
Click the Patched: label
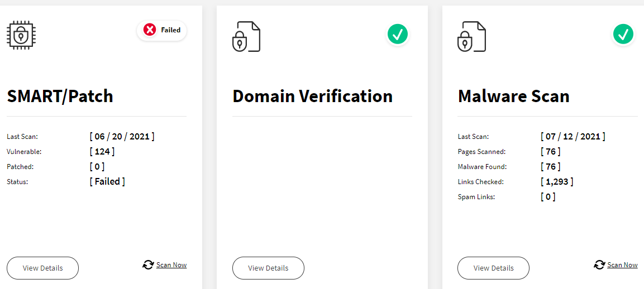click(x=20, y=167)
